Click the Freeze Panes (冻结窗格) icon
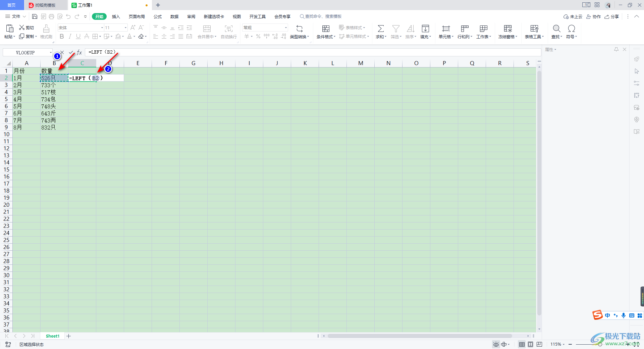The height and width of the screenshot is (349, 644). pos(508,29)
